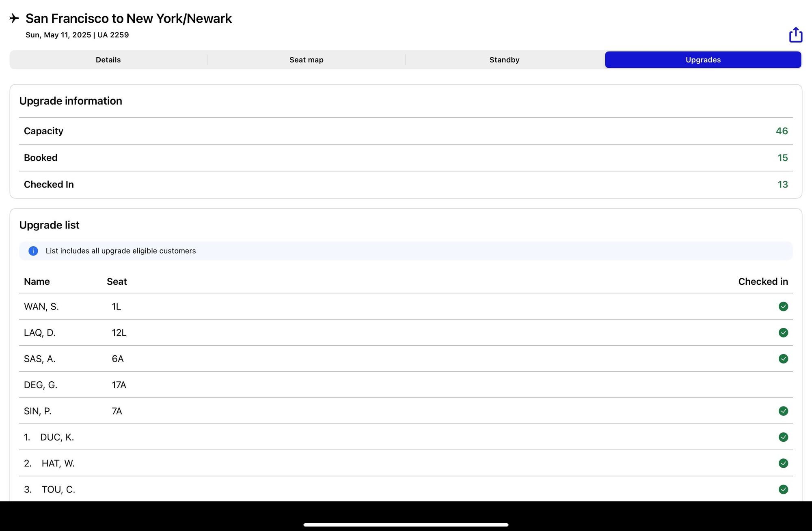This screenshot has height=531, width=812.
Task: Open the Standby tab
Action: pyautogui.click(x=505, y=60)
